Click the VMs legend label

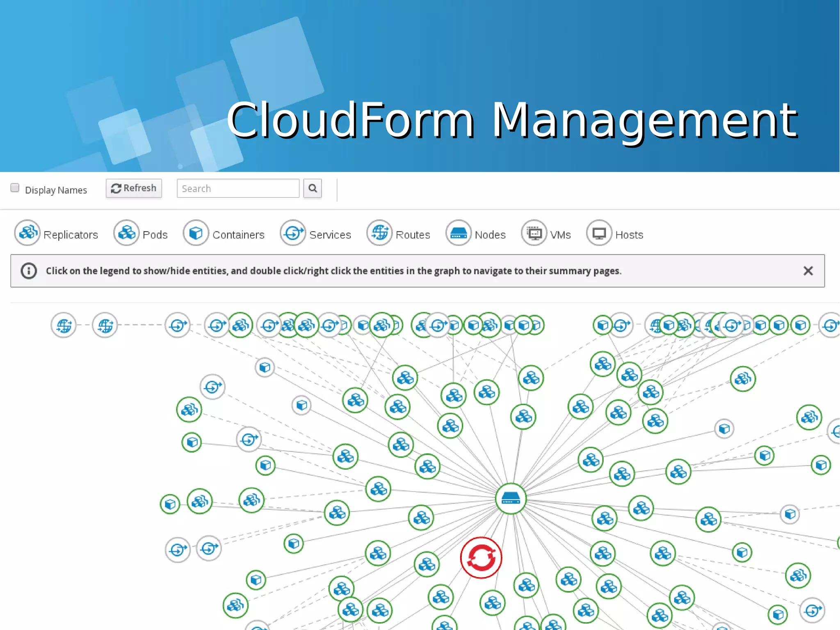560,235
